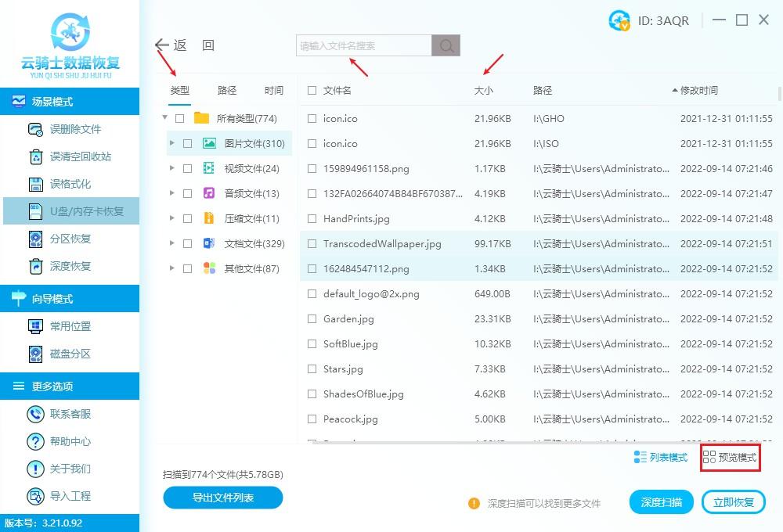Expand the 视频文件 tree node arrow
783x532 pixels.
point(171,167)
